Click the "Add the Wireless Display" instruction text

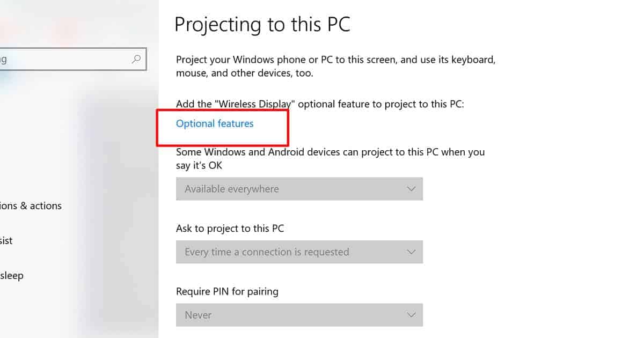click(320, 104)
